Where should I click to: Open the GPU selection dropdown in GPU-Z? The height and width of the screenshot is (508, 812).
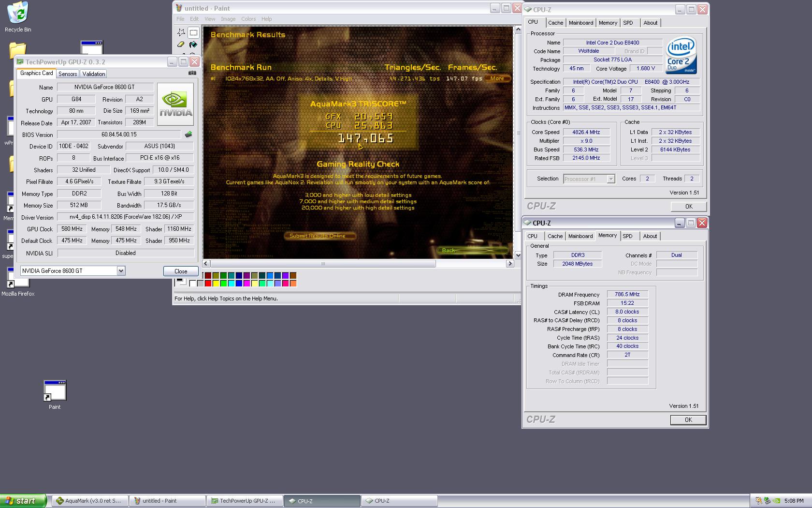click(121, 271)
